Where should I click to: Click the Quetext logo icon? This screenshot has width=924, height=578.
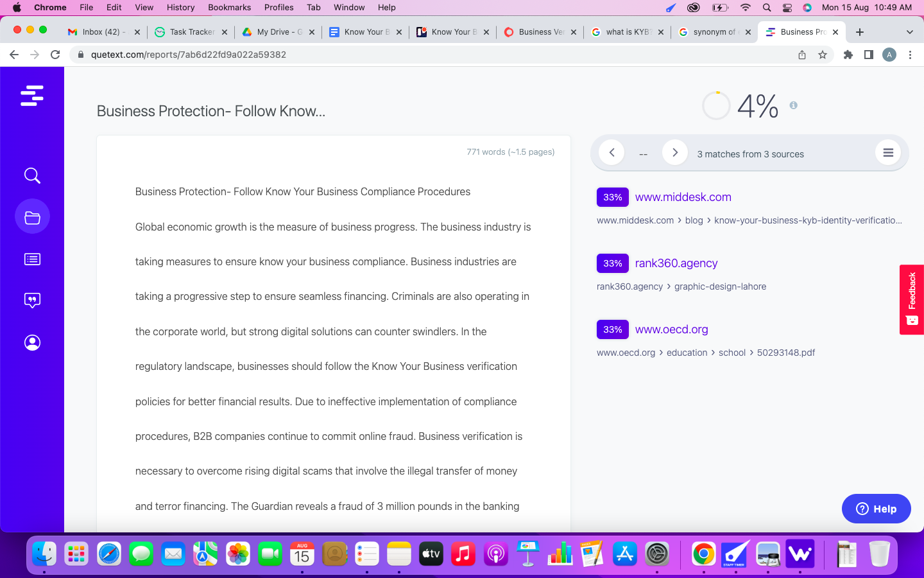pos(32,96)
